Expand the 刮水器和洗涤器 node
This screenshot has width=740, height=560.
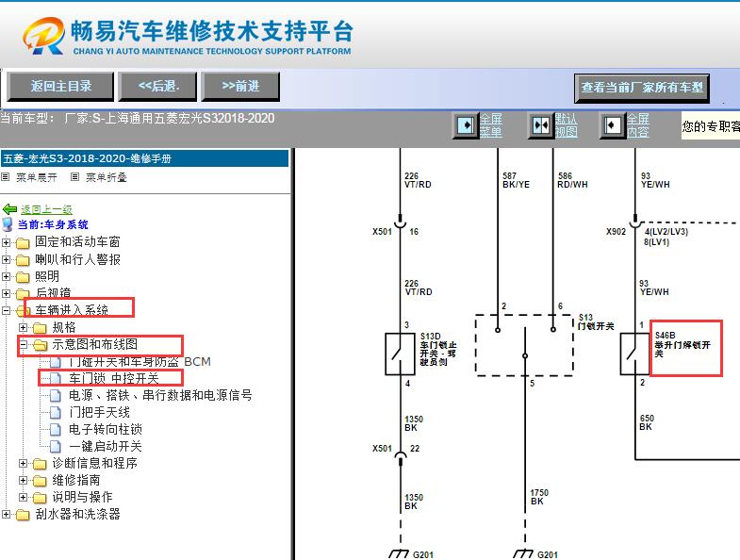(x=6, y=515)
